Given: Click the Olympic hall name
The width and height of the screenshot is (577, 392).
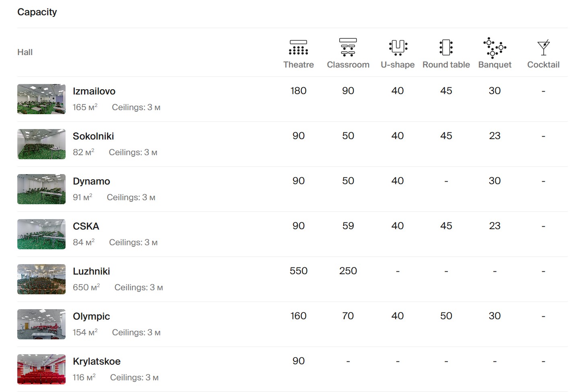Looking at the screenshot, I should (91, 316).
